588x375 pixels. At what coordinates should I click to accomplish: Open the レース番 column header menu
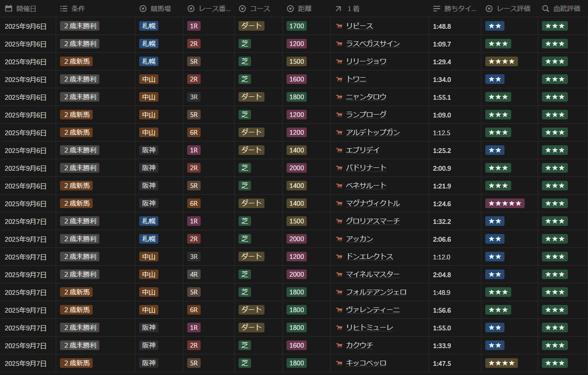tap(191, 9)
